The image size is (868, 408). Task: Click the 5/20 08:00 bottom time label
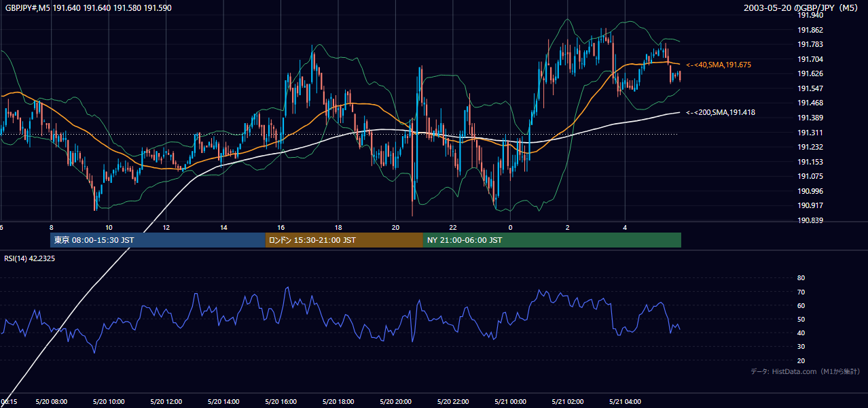51,402
